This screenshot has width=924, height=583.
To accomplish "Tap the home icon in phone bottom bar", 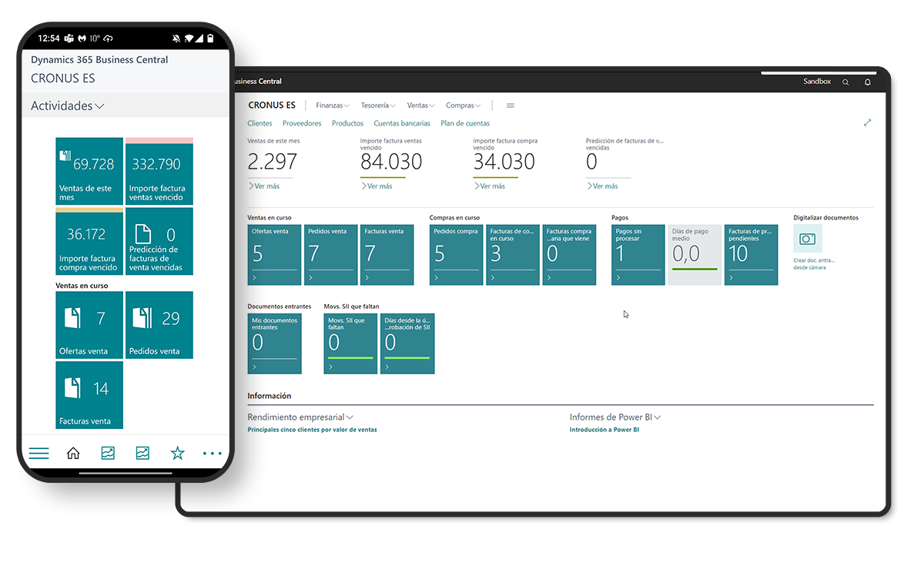I will (73, 454).
